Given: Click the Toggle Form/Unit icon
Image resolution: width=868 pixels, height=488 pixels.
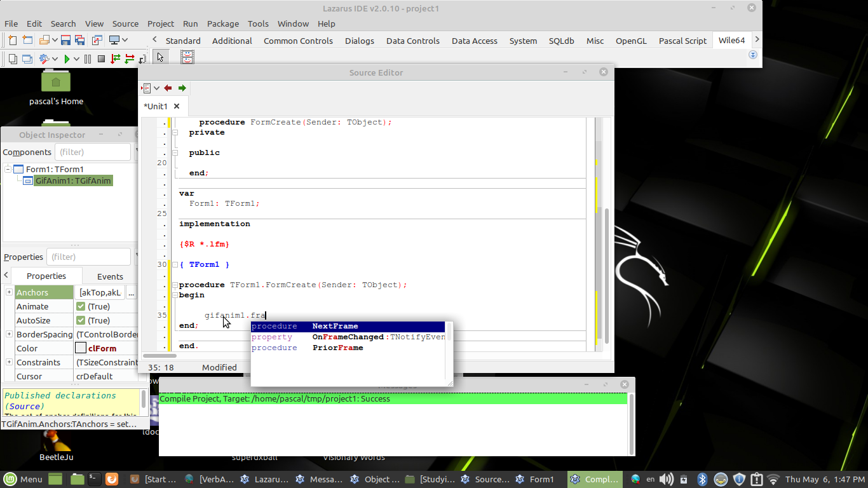Looking at the screenshot, I should (97, 40).
